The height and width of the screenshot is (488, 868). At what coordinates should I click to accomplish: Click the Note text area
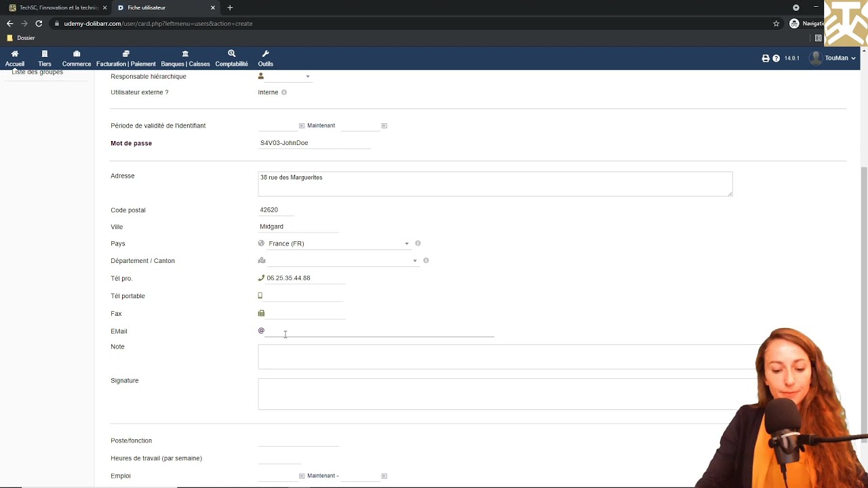point(507,357)
